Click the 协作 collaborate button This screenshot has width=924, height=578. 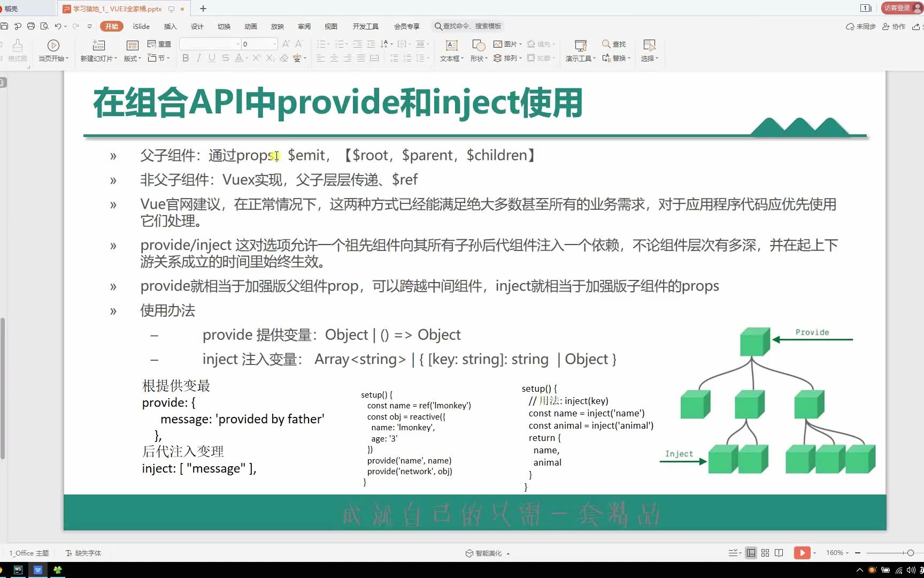click(x=894, y=26)
